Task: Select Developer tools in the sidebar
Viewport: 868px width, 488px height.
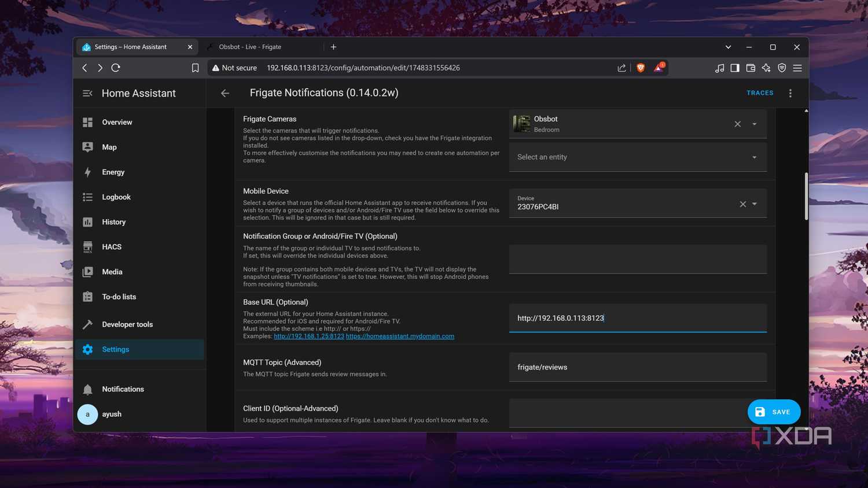Action: (139, 324)
